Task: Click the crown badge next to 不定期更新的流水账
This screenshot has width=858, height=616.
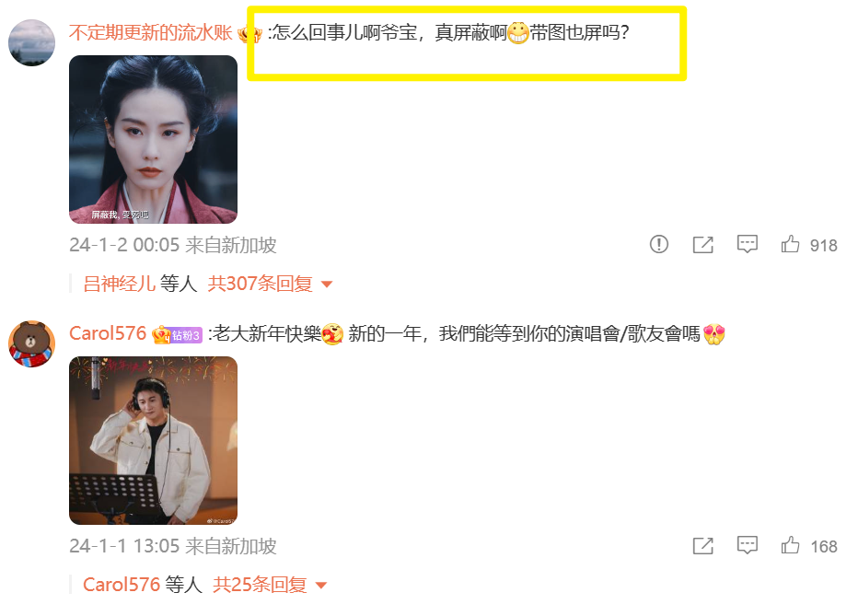Action: click(249, 34)
